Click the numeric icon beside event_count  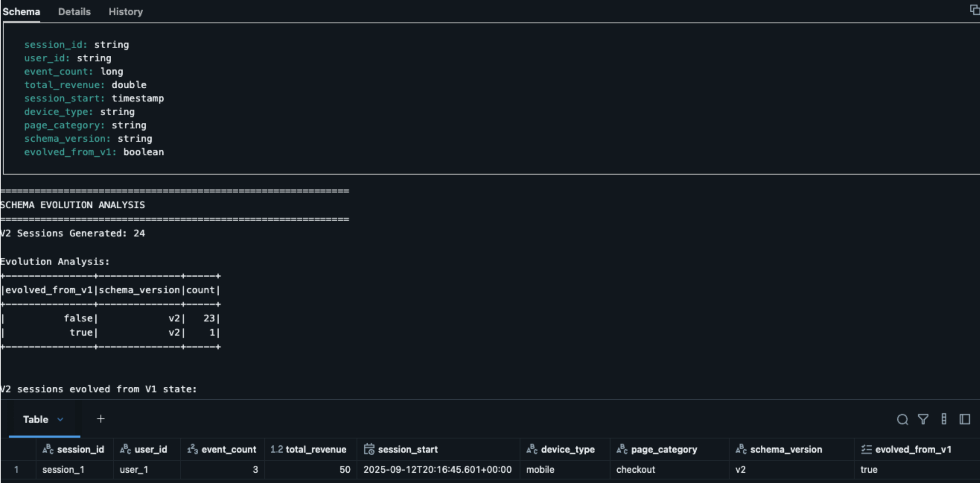(x=192, y=449)
